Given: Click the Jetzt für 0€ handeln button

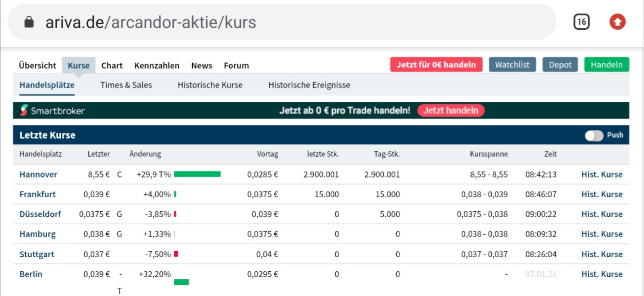Looking at the screenshot, I should click(x=436, y=64).
